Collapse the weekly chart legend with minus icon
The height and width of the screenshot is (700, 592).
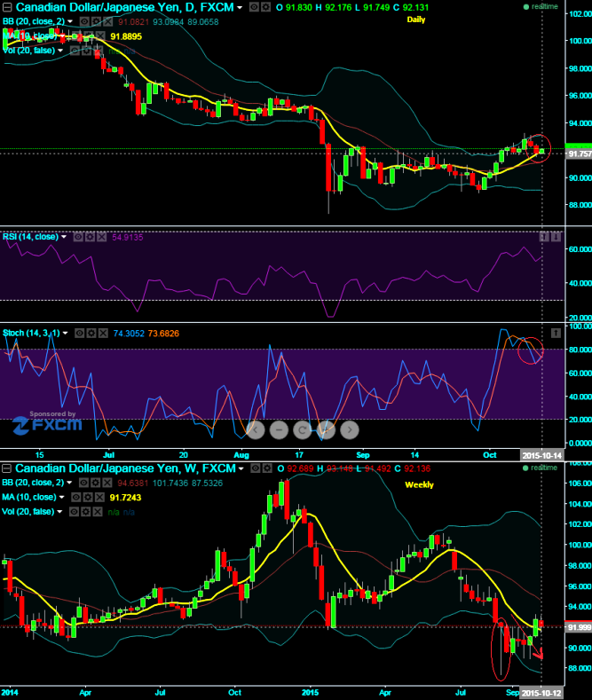tap(7, 468)
